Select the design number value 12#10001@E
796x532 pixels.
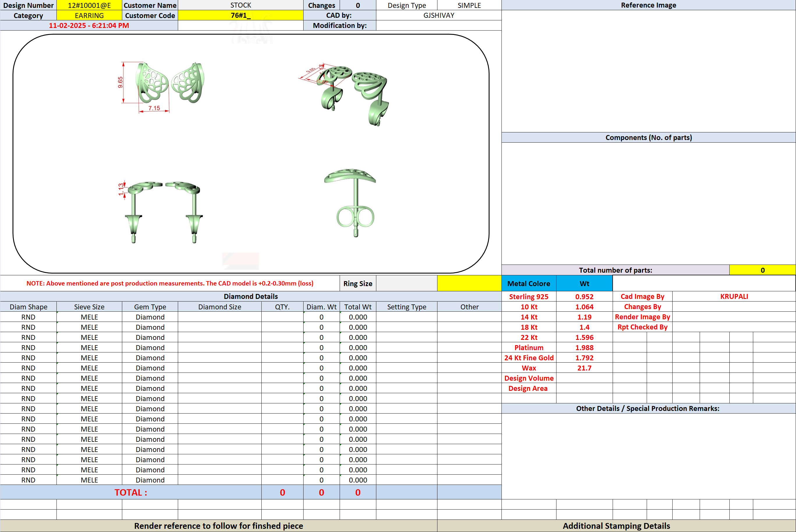[x=89, y=5]
